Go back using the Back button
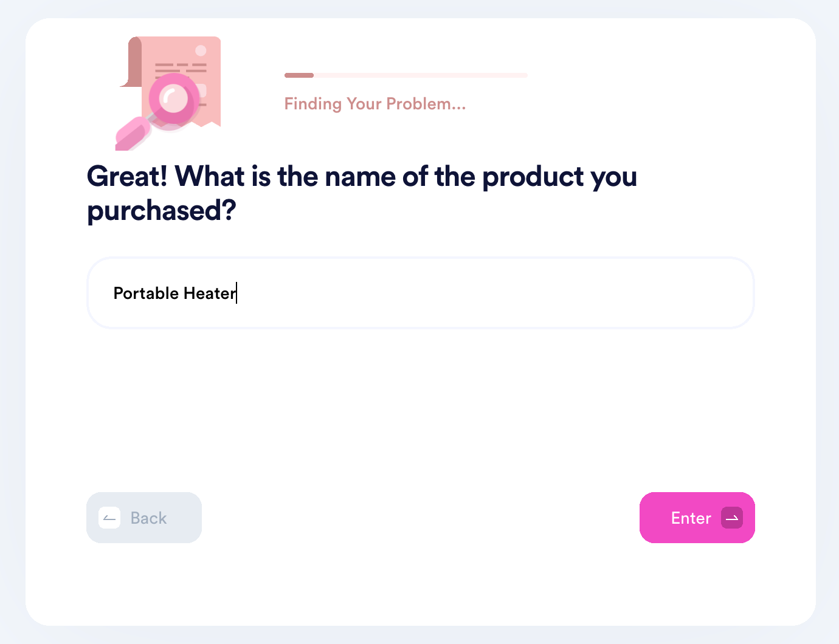 [x=144, y=518]
